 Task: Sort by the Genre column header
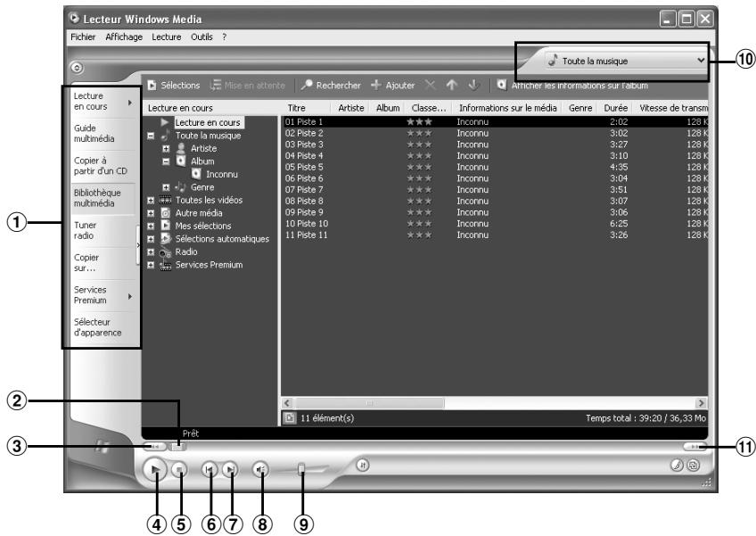pyautogui.click(x=580, y=108)
